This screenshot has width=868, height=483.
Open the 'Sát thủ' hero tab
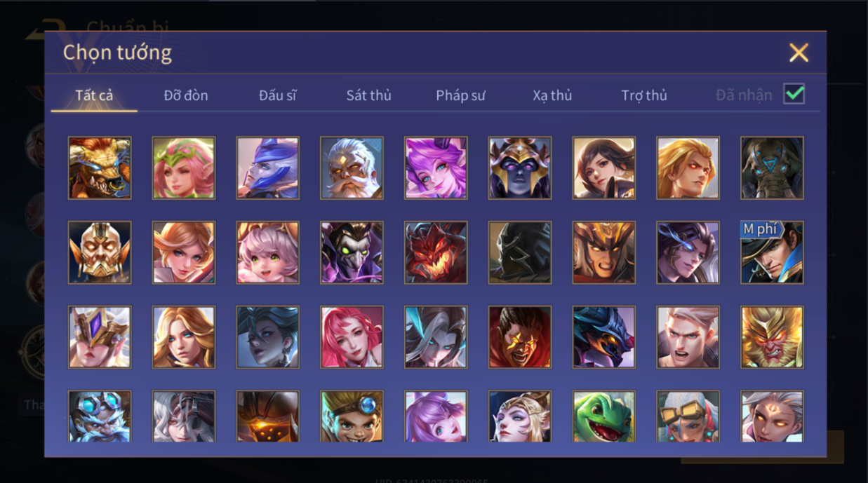[368, 95]
